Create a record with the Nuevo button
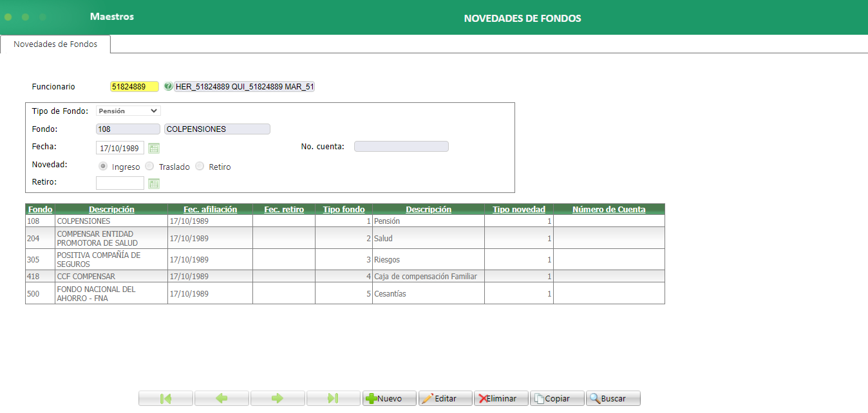Image resolution: width=868 pixels, height=413 pixels. (x=389, y=398)
